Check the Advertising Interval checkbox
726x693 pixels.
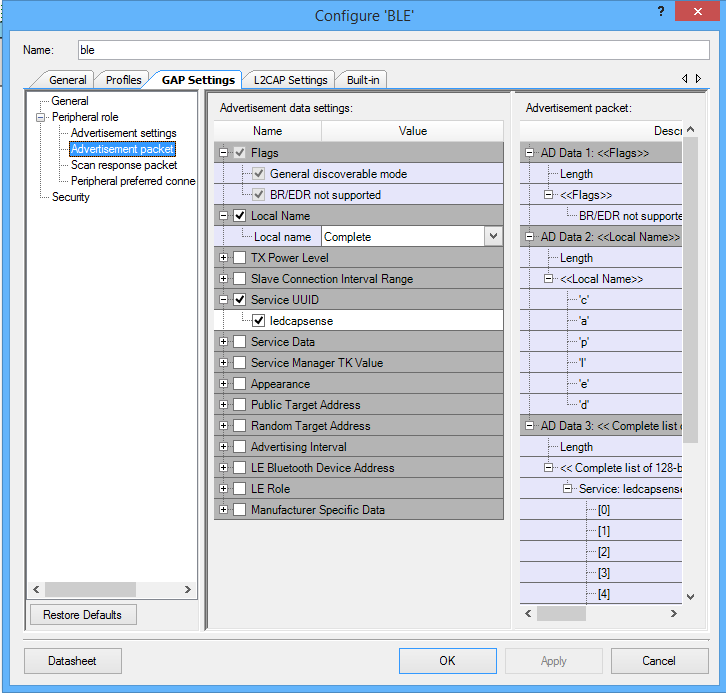239,447
